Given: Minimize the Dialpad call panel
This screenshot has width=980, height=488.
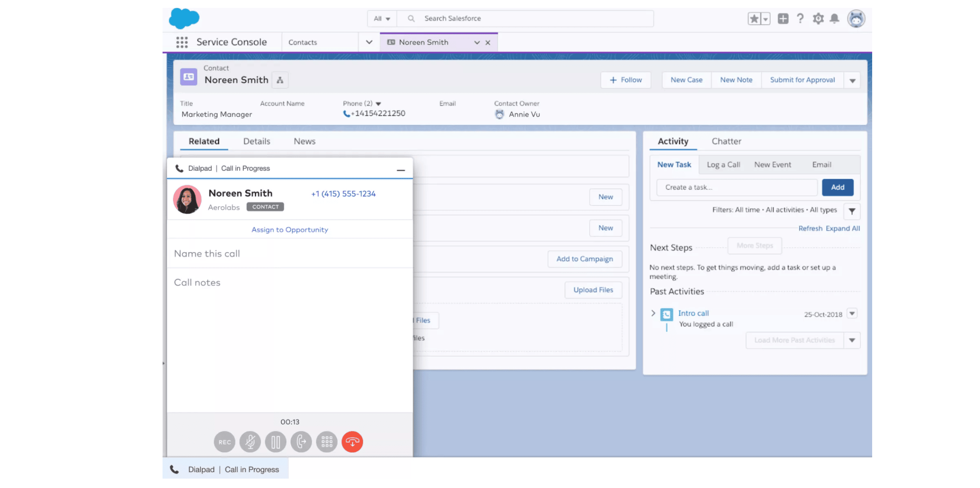Looking at the screenshot, I should (x=401, y=170).
